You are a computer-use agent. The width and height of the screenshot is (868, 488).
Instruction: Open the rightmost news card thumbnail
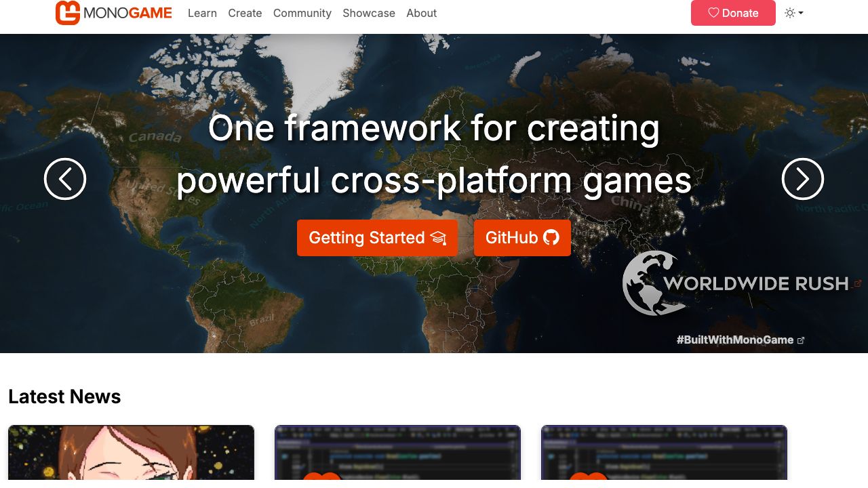(664, 453)
